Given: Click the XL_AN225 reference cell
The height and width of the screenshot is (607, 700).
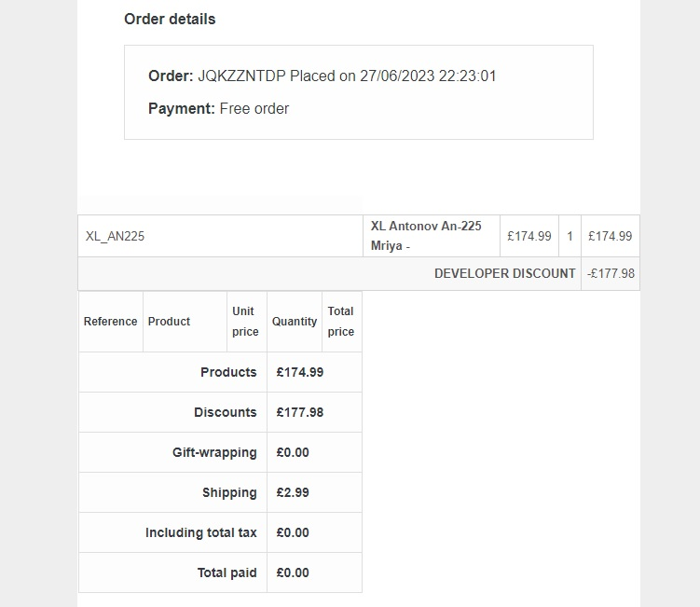Looking at the screenshot, I should coord(116,237).
